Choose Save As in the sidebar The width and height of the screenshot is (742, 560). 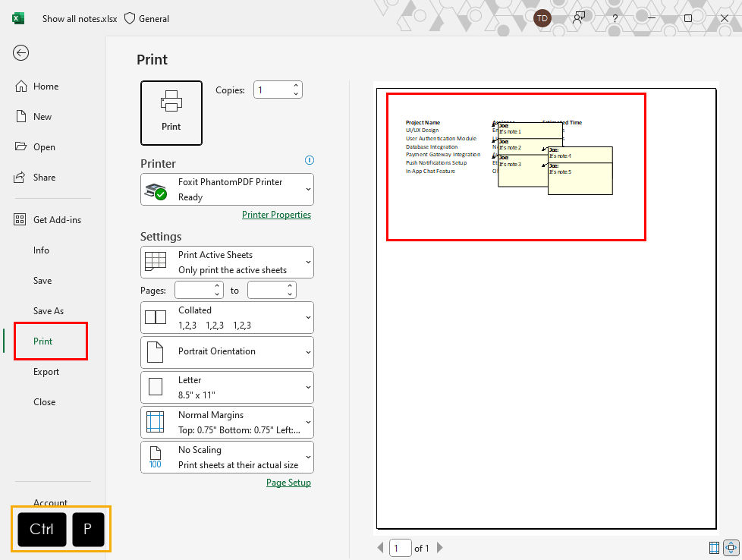49,310
